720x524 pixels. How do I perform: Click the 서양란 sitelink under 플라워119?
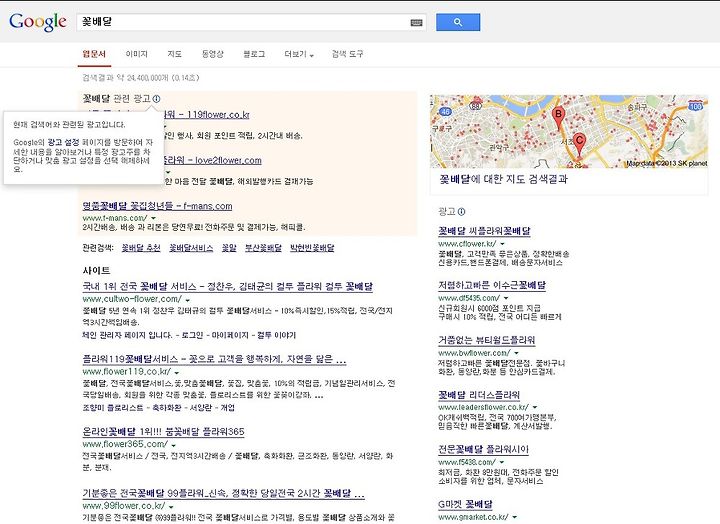point(201,408)
